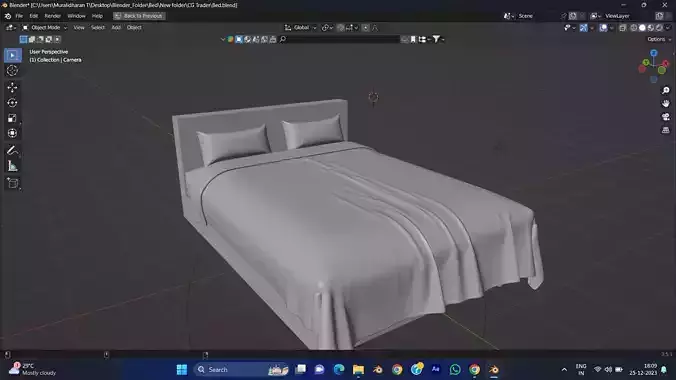Open the Windows Start menu

[x=182, y=370]
